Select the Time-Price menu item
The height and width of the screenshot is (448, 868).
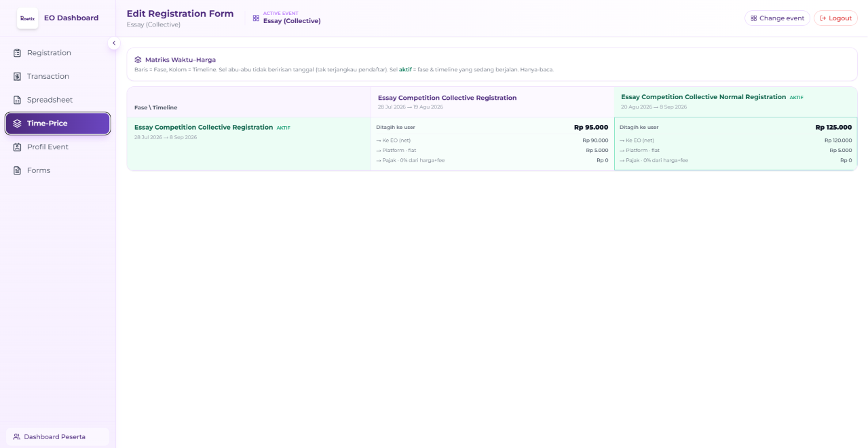58,124
